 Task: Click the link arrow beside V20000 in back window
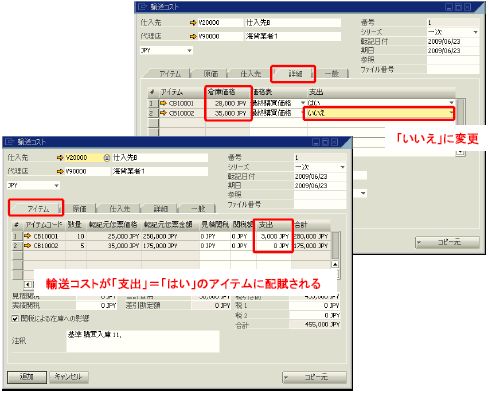point(193,23)
